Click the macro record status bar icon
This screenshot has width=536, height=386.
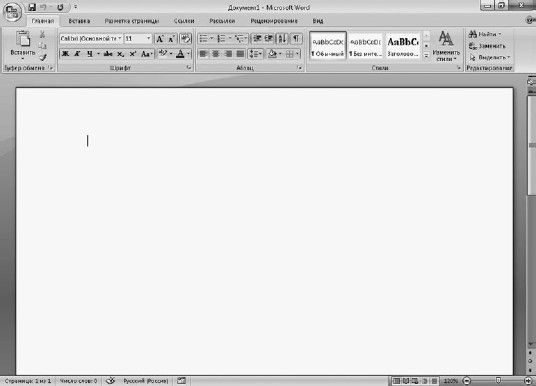(x=182, y=381)
